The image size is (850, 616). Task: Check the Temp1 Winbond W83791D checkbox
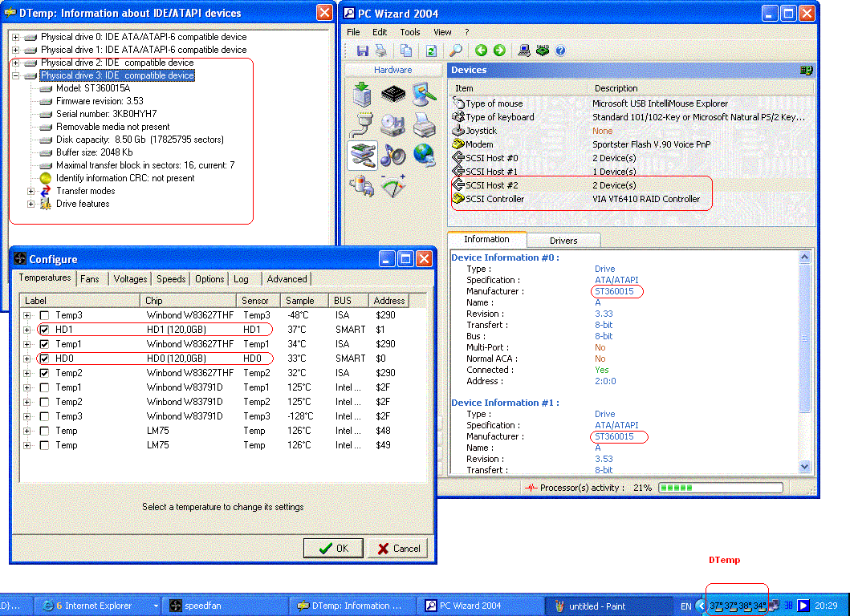44,387
